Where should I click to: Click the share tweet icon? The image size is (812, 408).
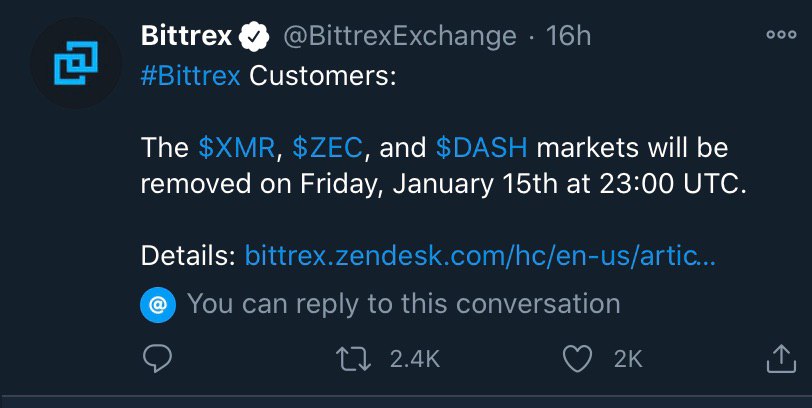(x=779, y=359)
